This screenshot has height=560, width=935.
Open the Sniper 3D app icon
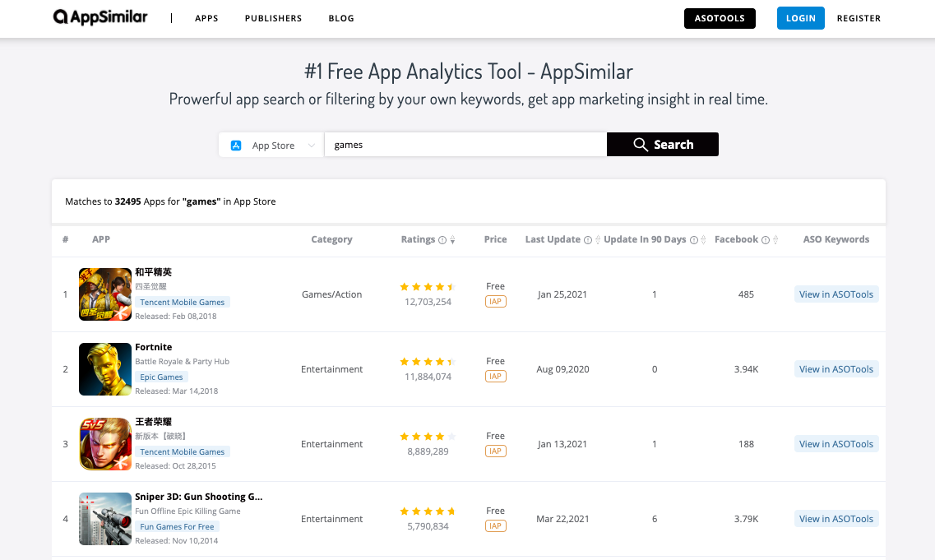[x=105, y=519]
